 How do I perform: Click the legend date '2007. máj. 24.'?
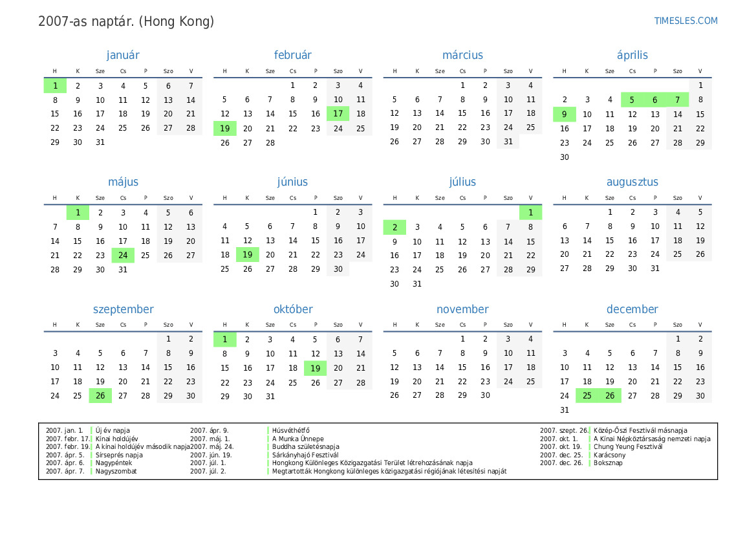[x=211, y=447]
